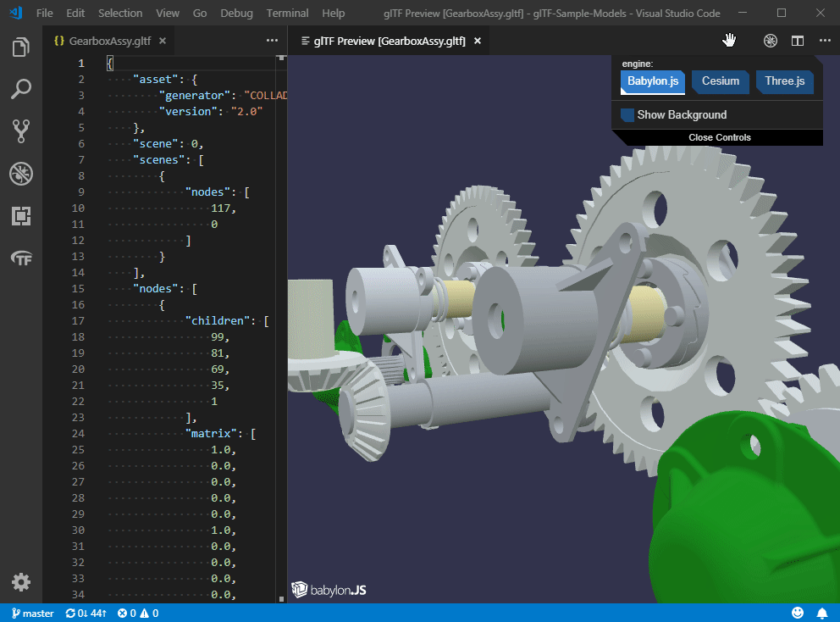Open the Source Control view
This screenshot has height=622, width=840.
click(x=21, y=131)
